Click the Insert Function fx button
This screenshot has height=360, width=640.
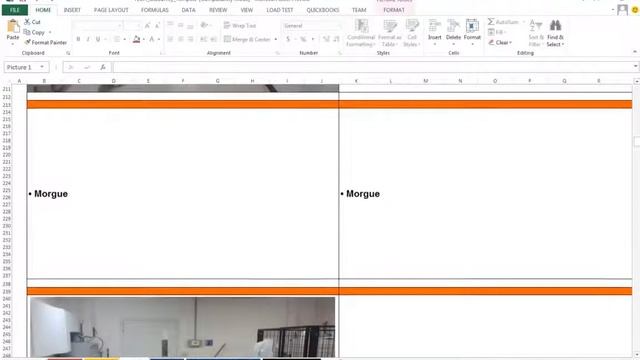[x=103, y=67]
